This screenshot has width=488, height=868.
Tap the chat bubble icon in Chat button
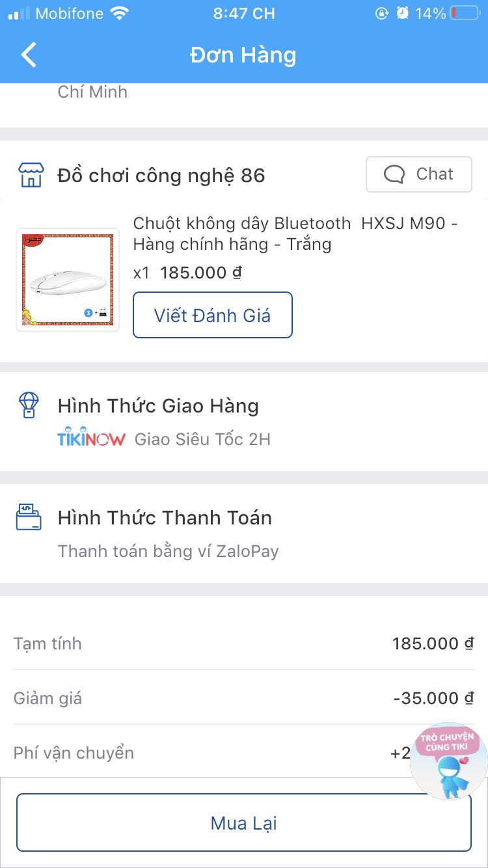click(x=394, y=174)
